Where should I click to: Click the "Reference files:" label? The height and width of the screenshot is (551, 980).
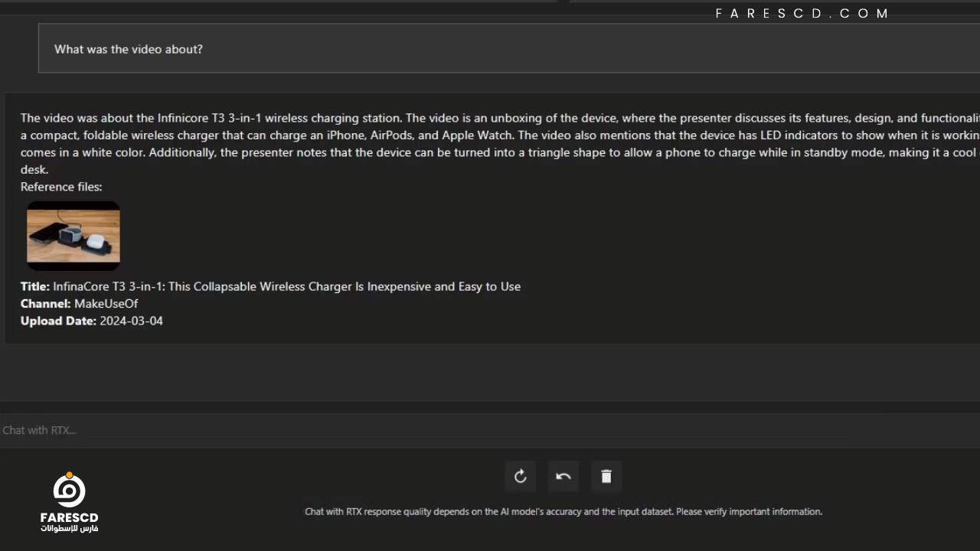click(61, 187)
